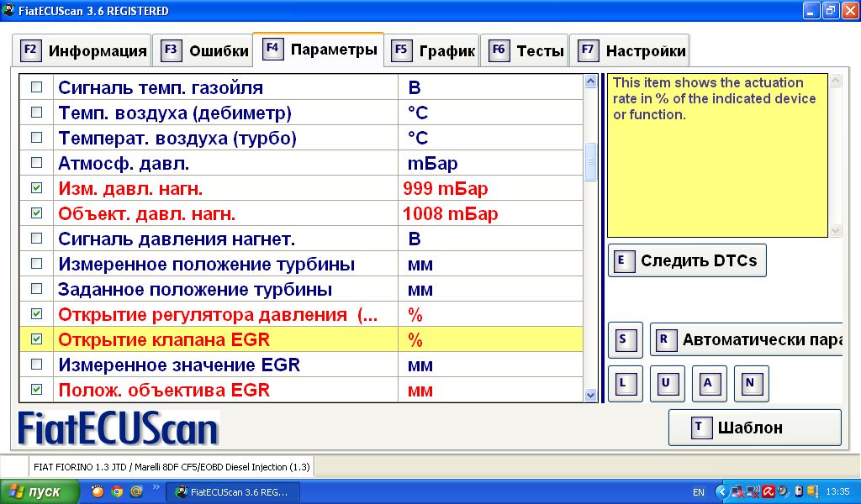This screenshot has height=504, width=861.
Task: Open Chrome from quick launch bar
Action: (x=117, y=491)
